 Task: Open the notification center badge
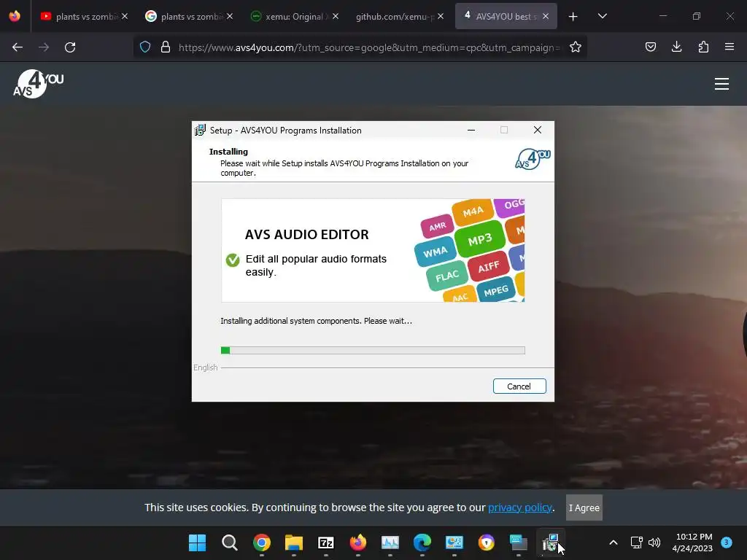tap(727, 542)
